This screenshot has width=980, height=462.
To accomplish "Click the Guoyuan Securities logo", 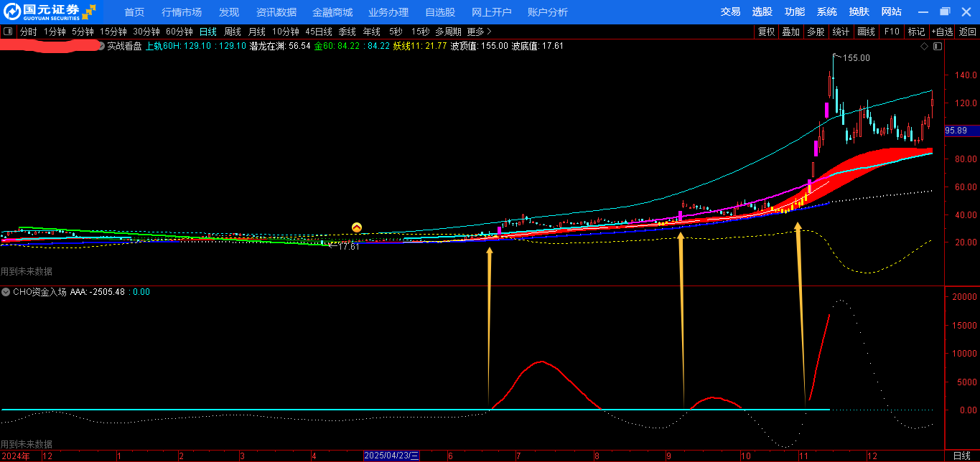I will pos(49,11).
